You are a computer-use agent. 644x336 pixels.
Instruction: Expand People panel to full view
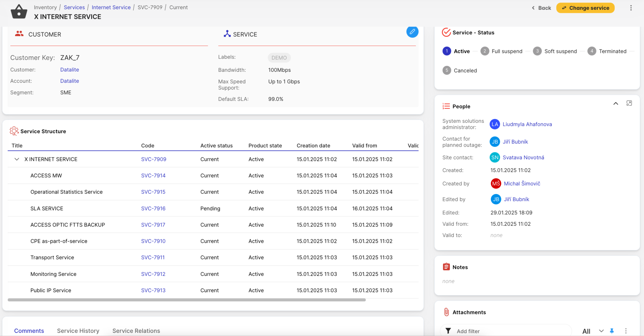pyautogui.click(x=629, y=103)
